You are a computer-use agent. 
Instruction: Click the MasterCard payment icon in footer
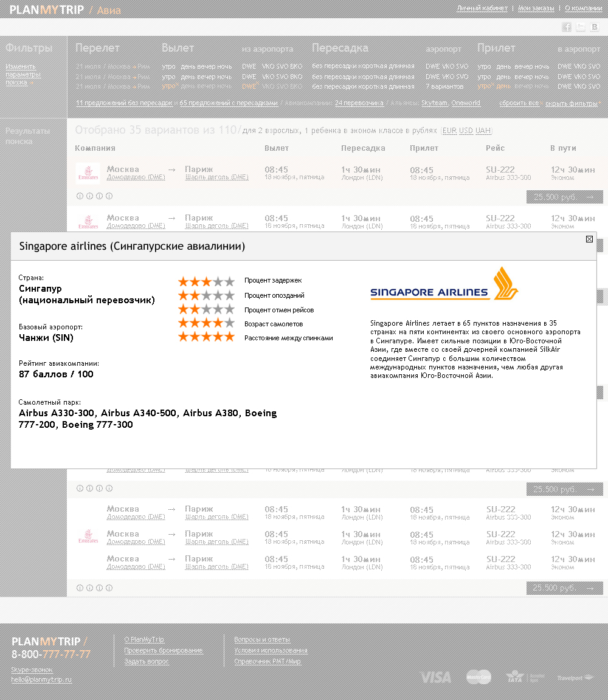click(x=478, y=677)
